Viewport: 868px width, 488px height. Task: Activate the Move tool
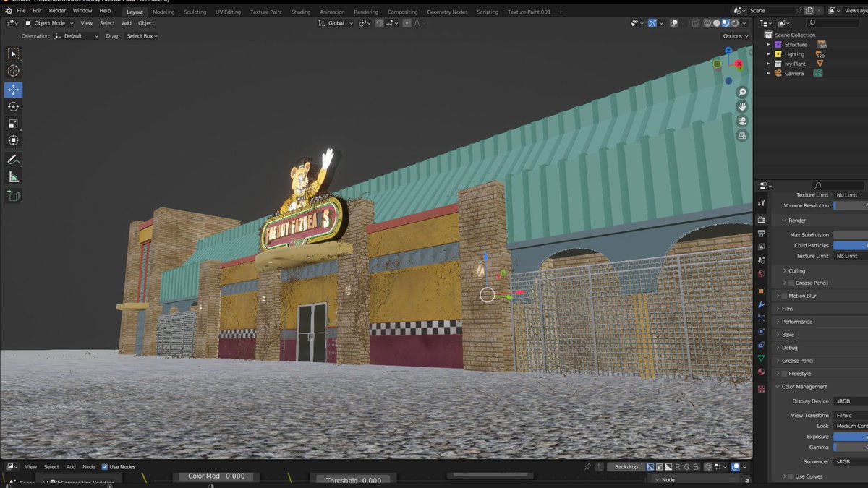13,90
